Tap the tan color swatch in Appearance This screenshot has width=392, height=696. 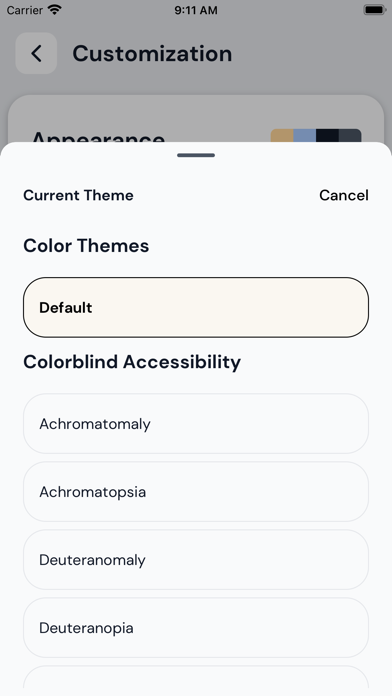point(282,135)
